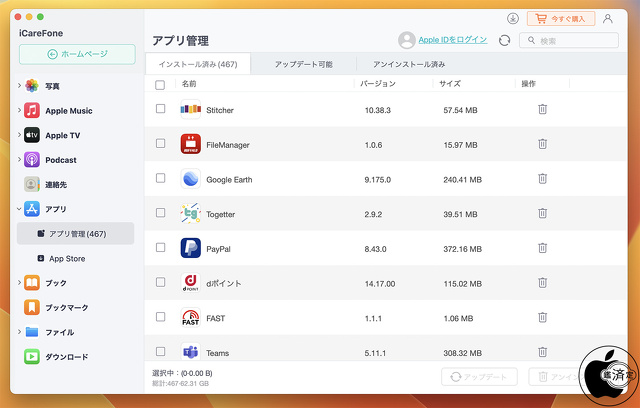Expand the ブック chevron
This screenshot has height=408, width=640.
coord(19,282)
